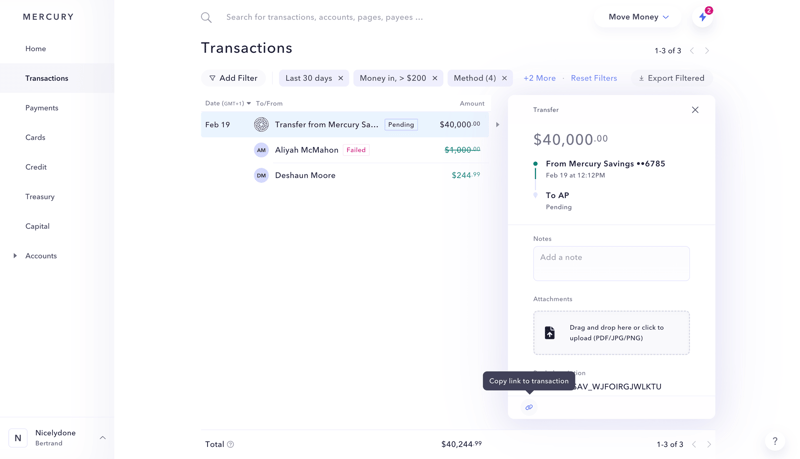This screenshot has width=800, height=459.
Task: Click the search magnifier icon
Action: pyautogui.click(x=206, y=17)
